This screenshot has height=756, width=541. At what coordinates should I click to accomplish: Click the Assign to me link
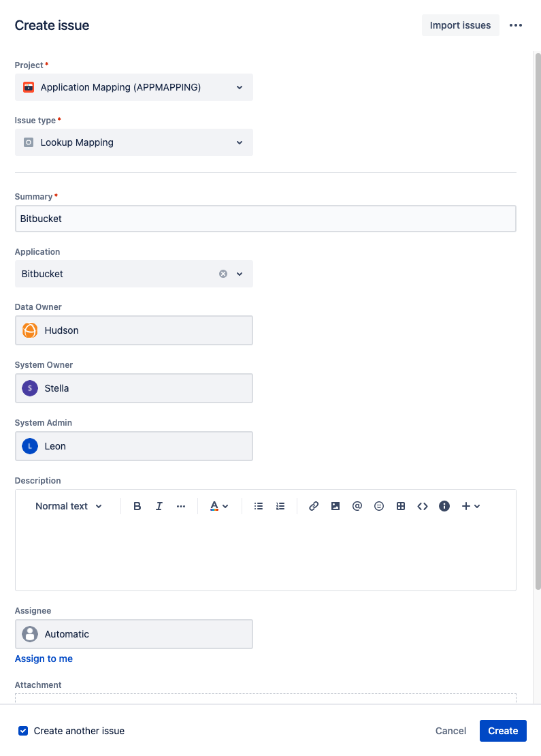point(44,659)
